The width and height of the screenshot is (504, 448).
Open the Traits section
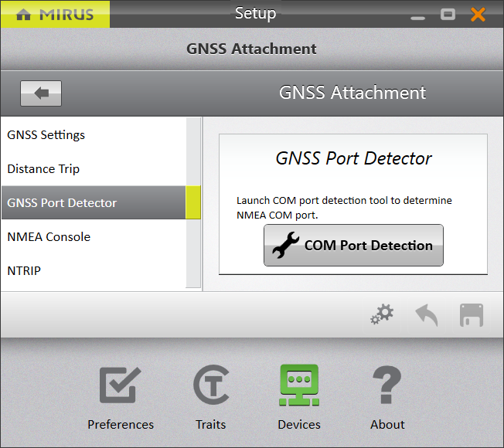pos(211,399)
